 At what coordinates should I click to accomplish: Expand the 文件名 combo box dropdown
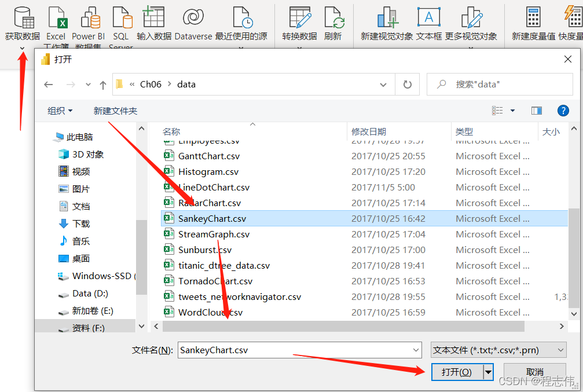click(416, 350)
